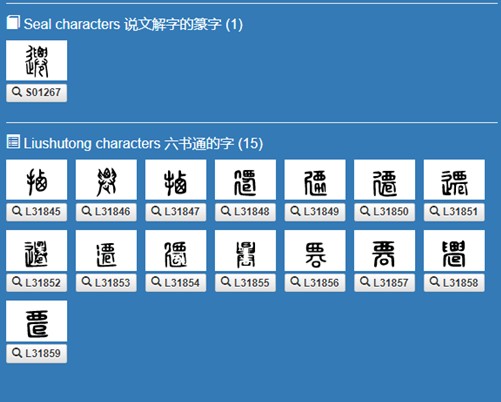Image resolution: width=501 pixels, height=402 pixels.
Task: Select the character image above L31856
Action: click(x=315, y=250)
